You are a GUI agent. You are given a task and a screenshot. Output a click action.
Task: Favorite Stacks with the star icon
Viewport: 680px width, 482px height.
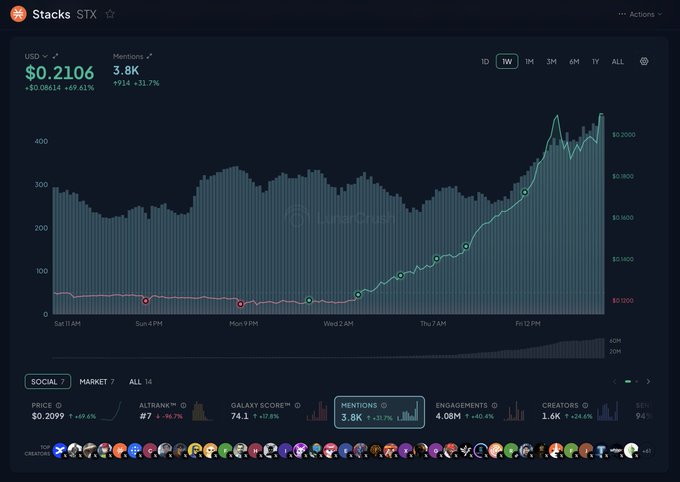(110, 14)
